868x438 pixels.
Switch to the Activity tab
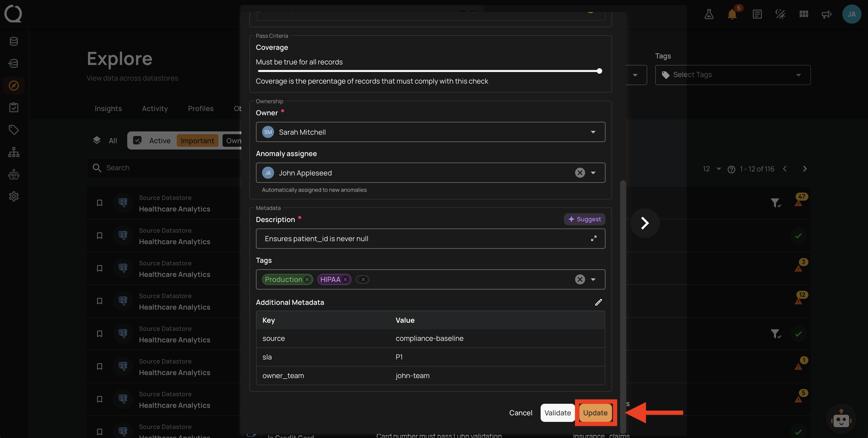(x=155, y=108)
